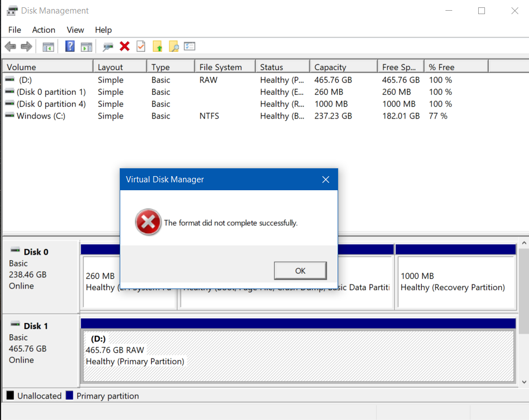Click the scroll down arrow in disk pane
The image size is (529, 420).
pos(524,382)
